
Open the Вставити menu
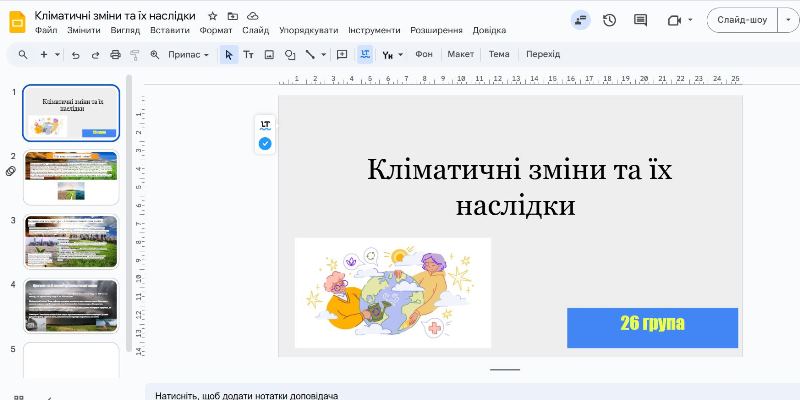(169, 30)
